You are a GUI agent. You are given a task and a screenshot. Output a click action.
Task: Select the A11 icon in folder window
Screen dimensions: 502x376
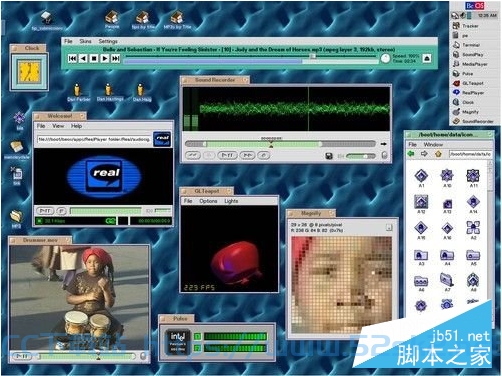point(473,178)
